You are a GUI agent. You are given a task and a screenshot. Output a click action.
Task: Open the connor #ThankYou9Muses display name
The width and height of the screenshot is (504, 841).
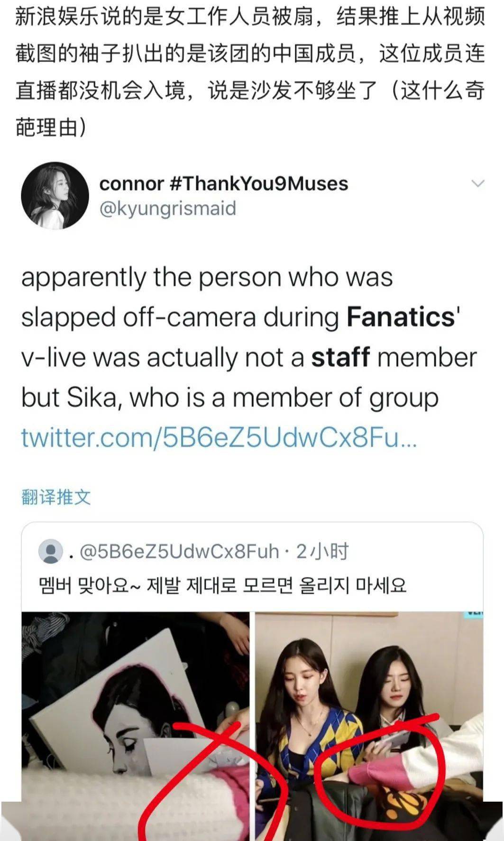(x=224, y=184)
